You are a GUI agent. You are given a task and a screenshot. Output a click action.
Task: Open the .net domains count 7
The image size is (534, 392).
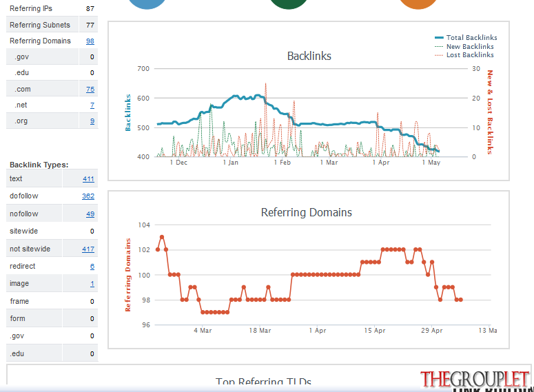[x=92, y=105]
